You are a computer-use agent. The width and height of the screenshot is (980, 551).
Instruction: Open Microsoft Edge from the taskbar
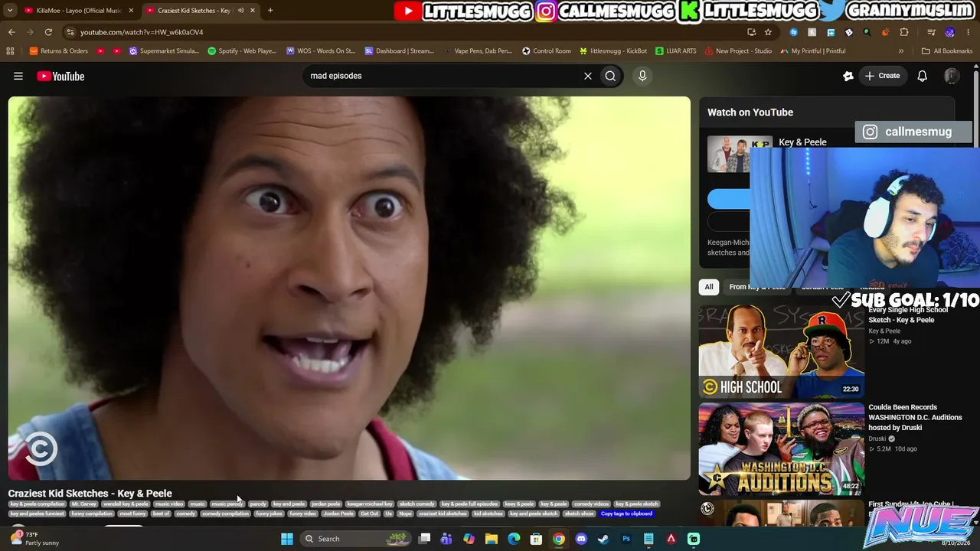tap(514, 539)
